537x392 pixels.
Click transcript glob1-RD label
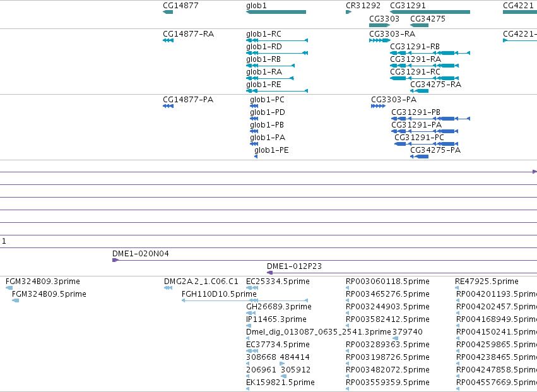[x=264, y=47]
